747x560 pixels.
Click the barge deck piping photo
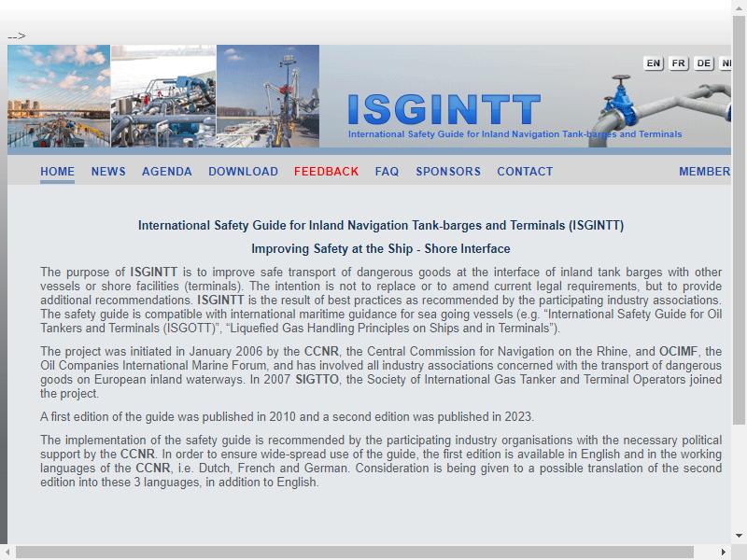[163, 96]
